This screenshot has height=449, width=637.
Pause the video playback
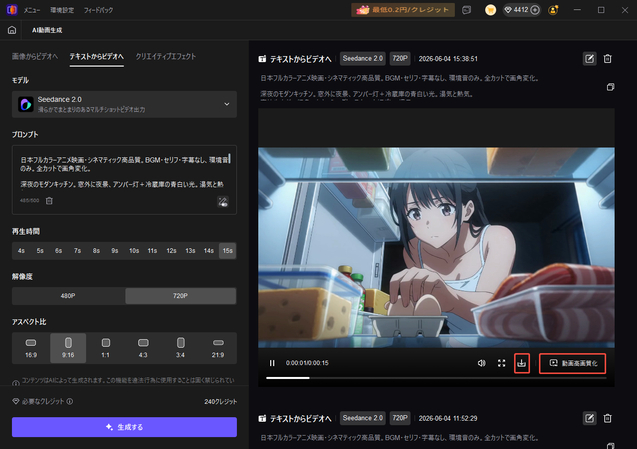click(x=272, y=363)
